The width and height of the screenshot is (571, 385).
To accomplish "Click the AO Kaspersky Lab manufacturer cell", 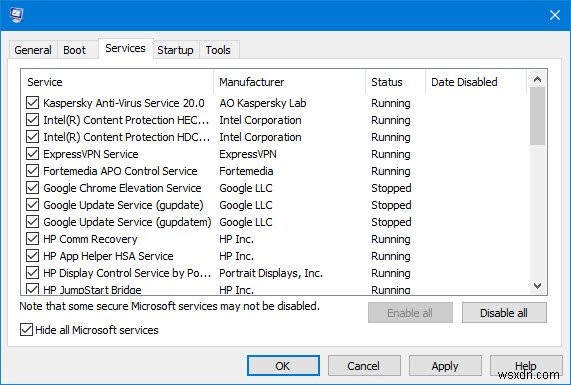I will pyautogui.click(x=263, y=103).
